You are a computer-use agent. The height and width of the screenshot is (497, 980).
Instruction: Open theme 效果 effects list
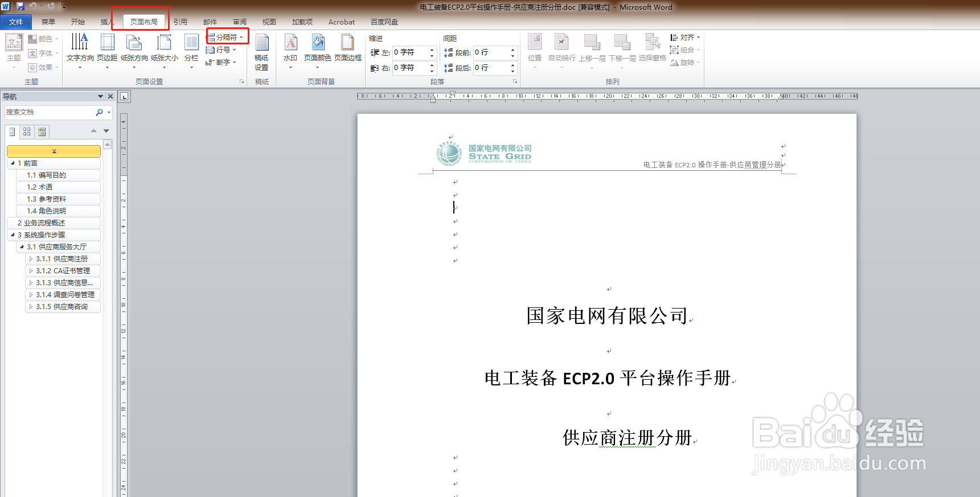43,67
